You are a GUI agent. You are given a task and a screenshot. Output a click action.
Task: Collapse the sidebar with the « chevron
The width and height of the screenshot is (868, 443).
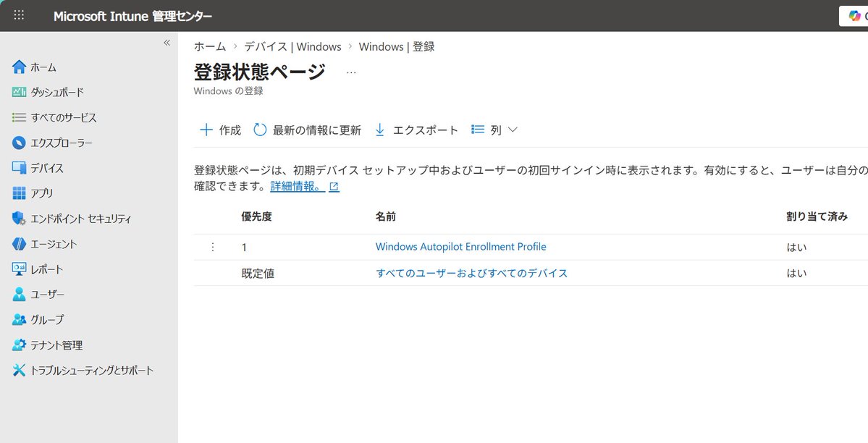pyautogui.click(x=166, y=43)
